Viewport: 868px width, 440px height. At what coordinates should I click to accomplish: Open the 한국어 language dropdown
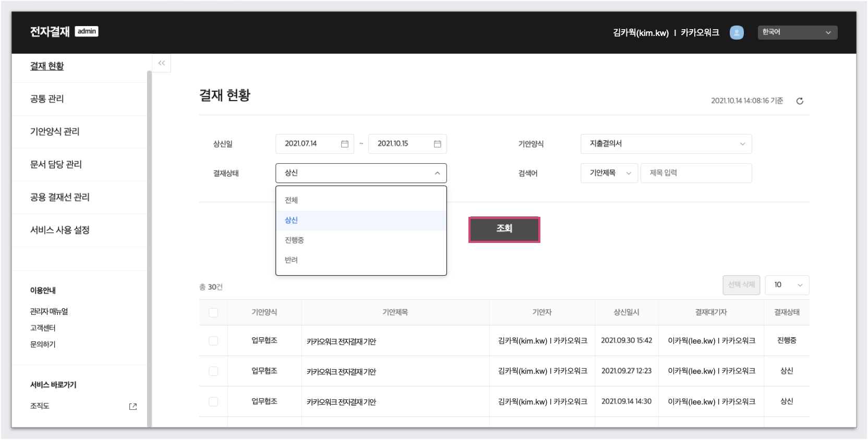[797, 32]
